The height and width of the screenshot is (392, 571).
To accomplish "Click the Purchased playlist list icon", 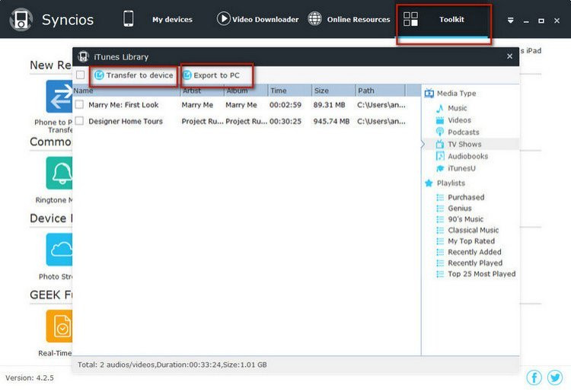I will pos(440,197).
